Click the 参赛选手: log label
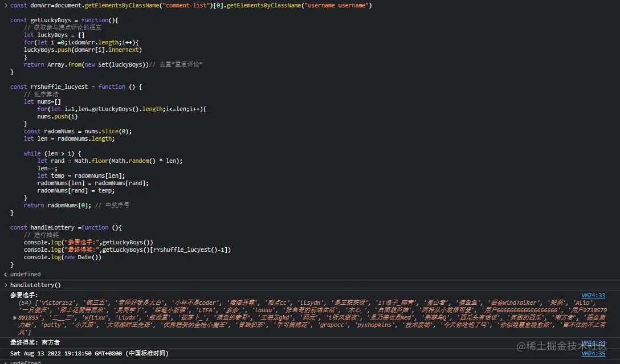620x364 pixels. click(x=24, y=295)
